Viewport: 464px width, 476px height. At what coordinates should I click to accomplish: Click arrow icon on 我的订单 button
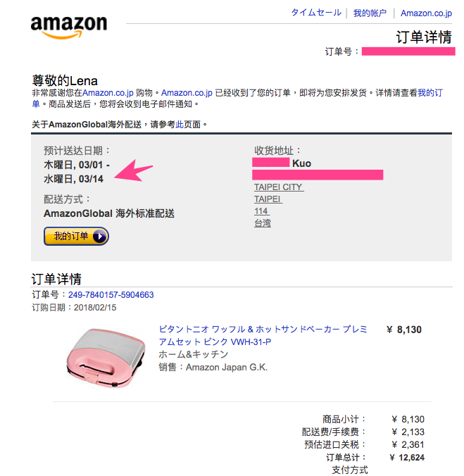point(100,237)
